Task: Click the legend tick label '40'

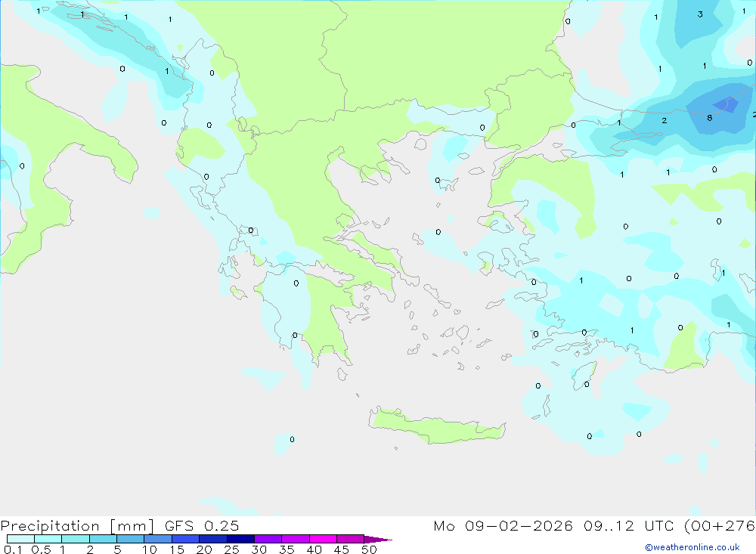Action: point(314,549)
